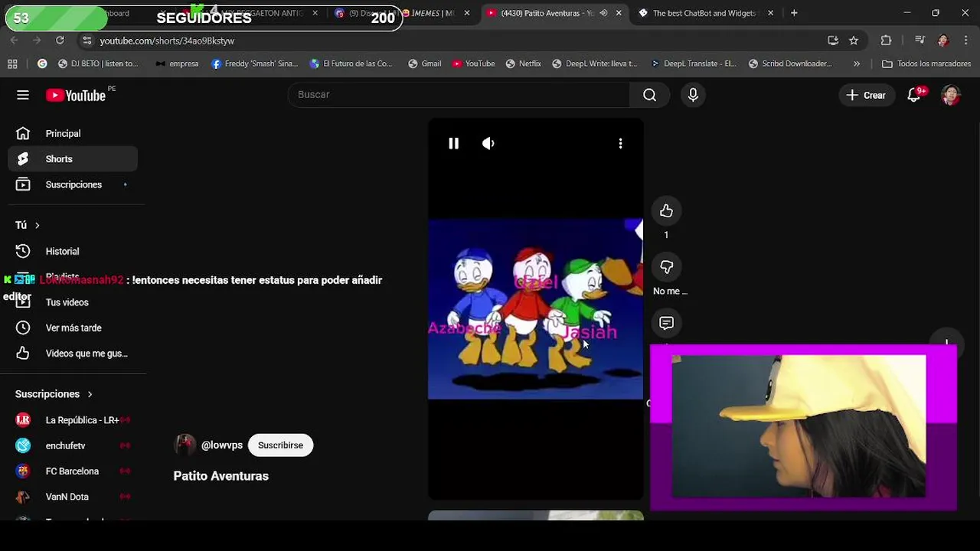Open view site information icon in address bar
Viewport: 980px width, 551px height.
coord(87,41)
